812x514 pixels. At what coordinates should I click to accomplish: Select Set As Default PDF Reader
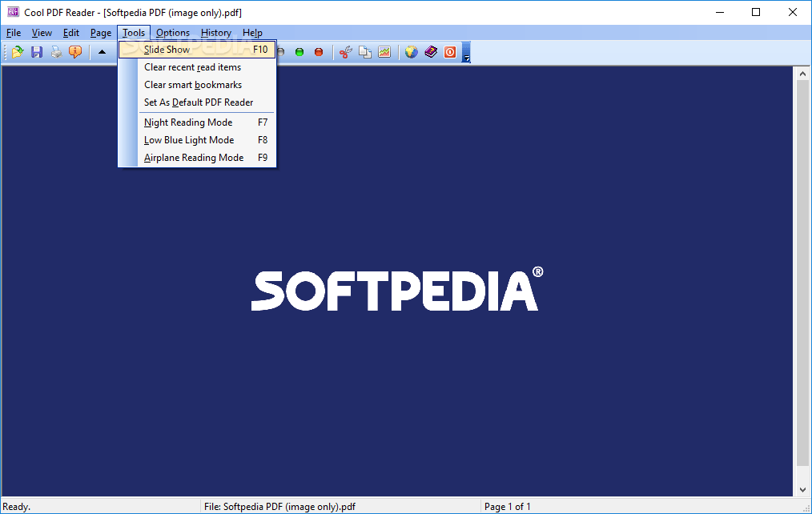coord(197,102)
